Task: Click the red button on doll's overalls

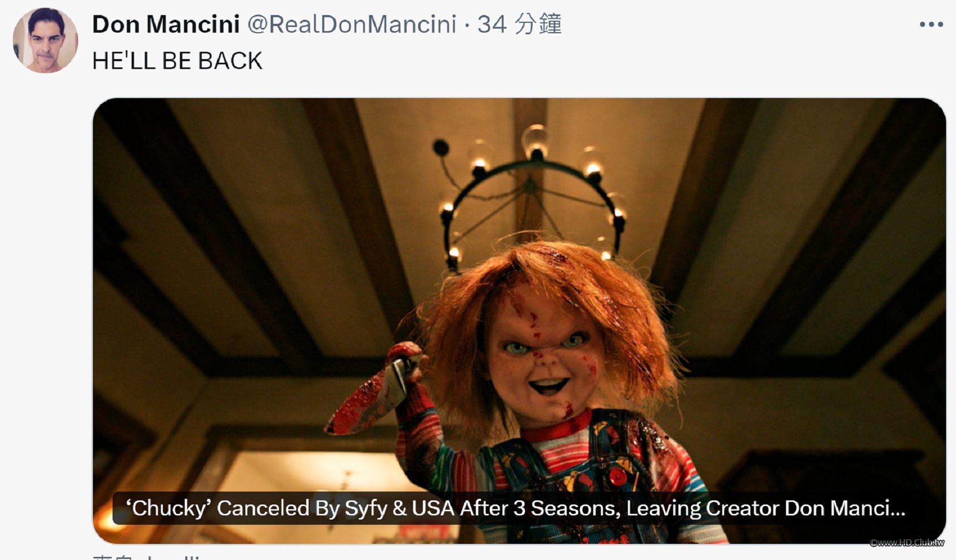Action: point(617,476)
